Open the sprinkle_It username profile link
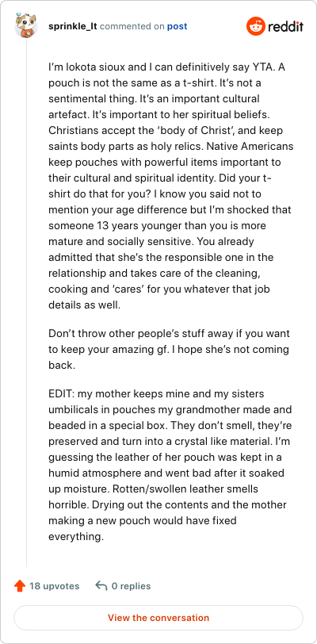The height and width of the screenshot is (644, 317). [x=73, y=27]
